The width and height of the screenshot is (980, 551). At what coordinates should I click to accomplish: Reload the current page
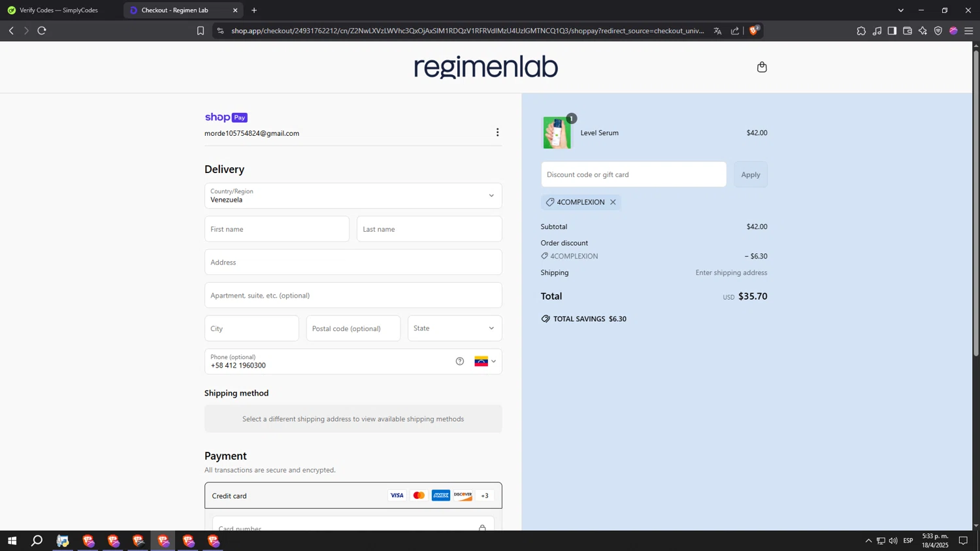[x=42, y=31]
